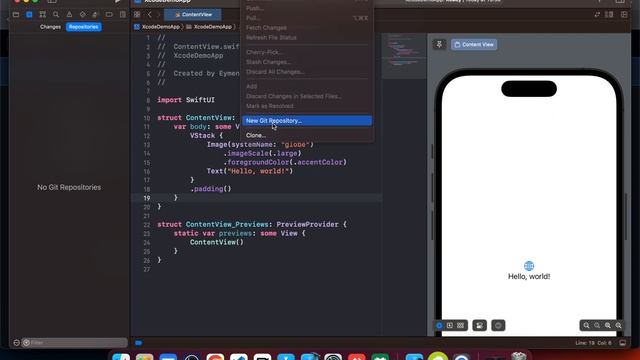Go back with editor back arrow
Image resolution: width=640 pixels, height=360 pixels.
[x=149, y=15]
